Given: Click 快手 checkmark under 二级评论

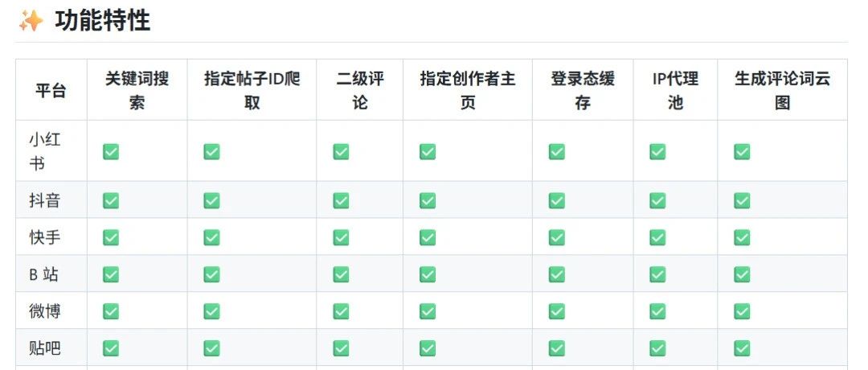Looking at the screenshot, I should 341,237.
